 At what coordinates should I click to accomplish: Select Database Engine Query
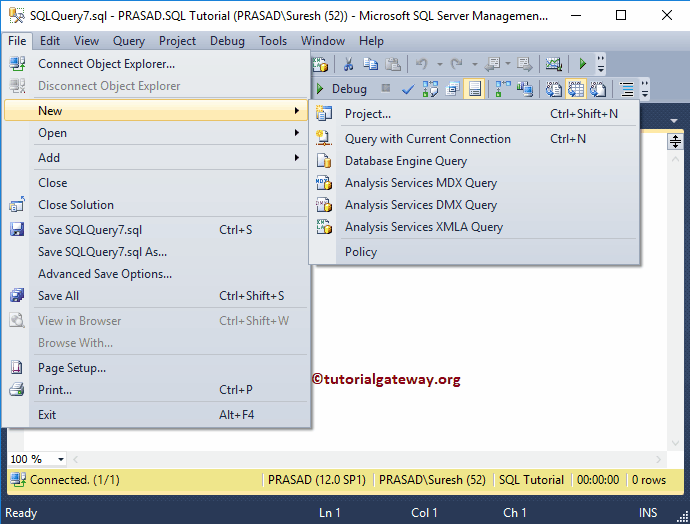pos(474,161)
